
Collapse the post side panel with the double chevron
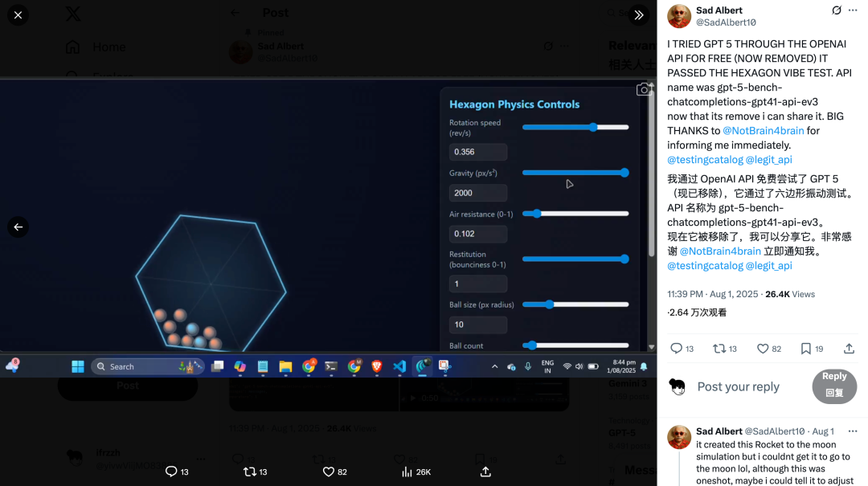tap(639, 15)
